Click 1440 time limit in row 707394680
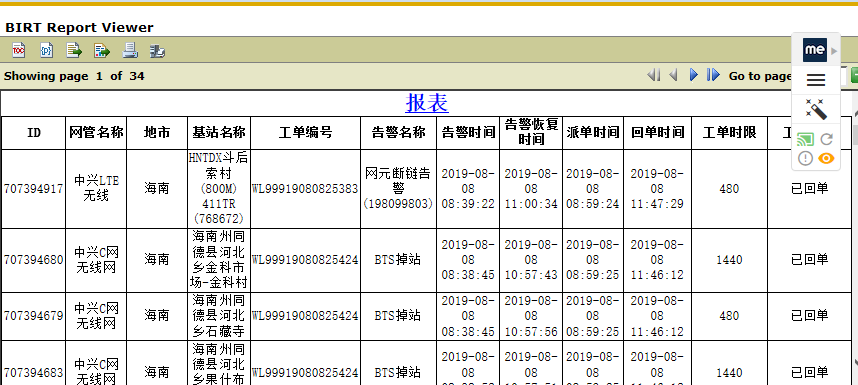 pyautogui.click(x=729, y=260)
